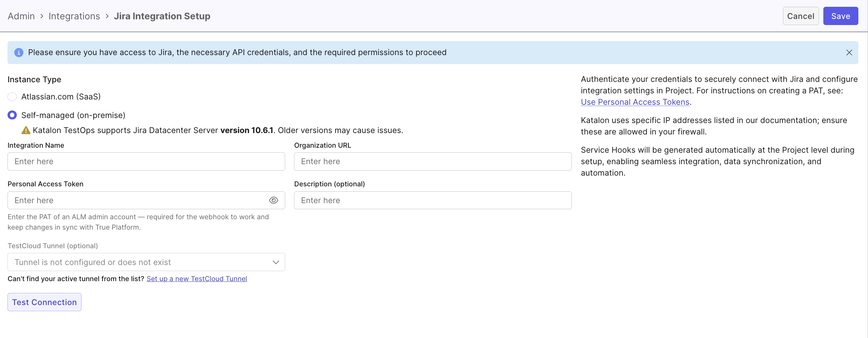The image size is (868, 338).
Task: Test the Jira connection
Action: (x=44, y=302)
